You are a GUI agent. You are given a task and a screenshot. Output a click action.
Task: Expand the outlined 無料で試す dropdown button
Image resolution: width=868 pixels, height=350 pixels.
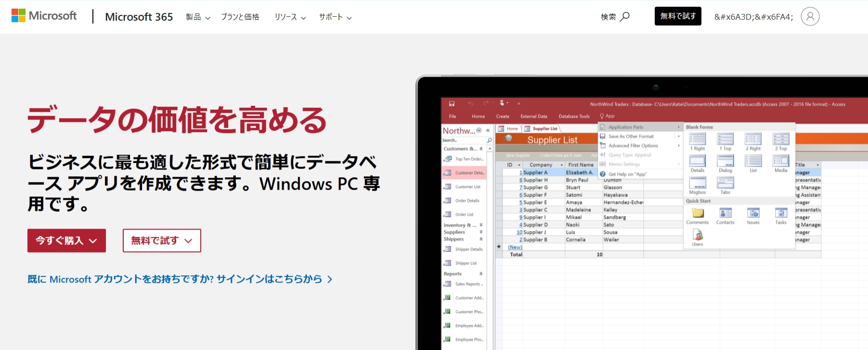(x=162, y=241)
